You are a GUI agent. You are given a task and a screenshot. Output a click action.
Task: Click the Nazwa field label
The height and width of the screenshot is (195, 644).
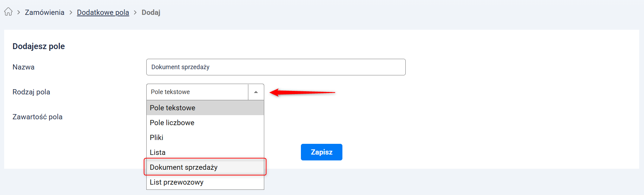coord(24,67)
